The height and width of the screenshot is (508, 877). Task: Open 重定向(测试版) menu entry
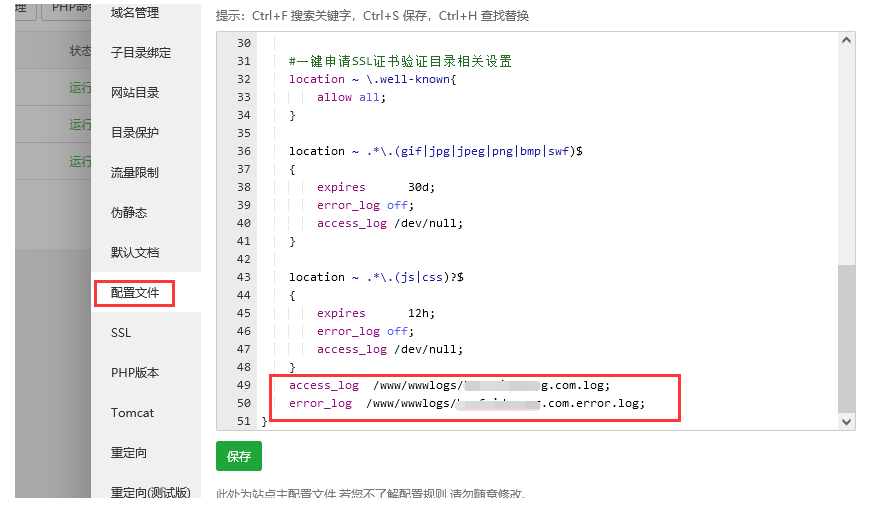tap(150, 492)
